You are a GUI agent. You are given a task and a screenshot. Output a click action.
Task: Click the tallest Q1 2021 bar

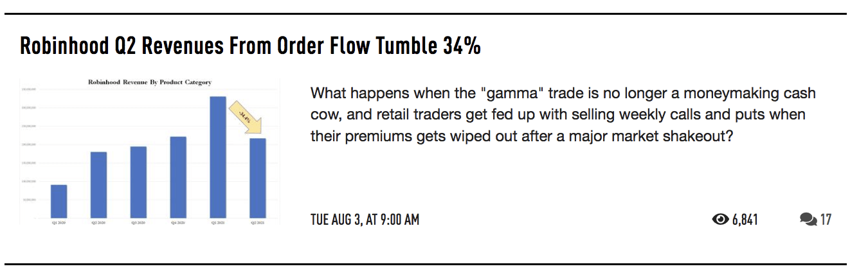[218, 157]
